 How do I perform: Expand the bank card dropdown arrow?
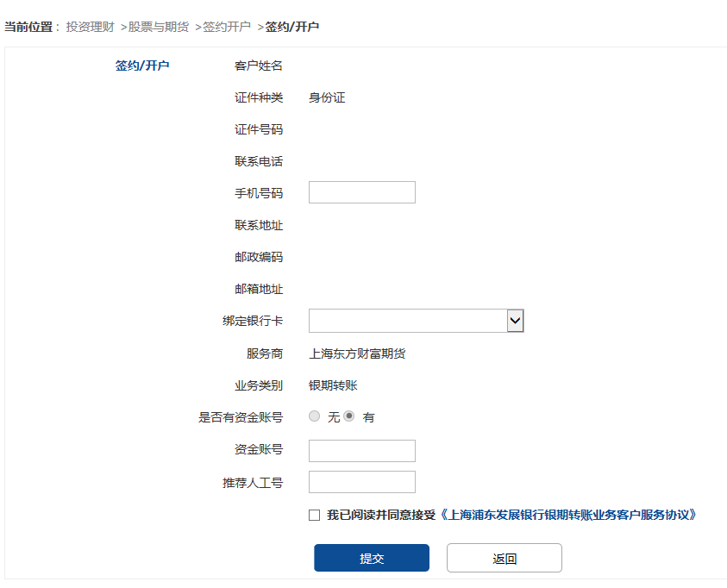515,321
